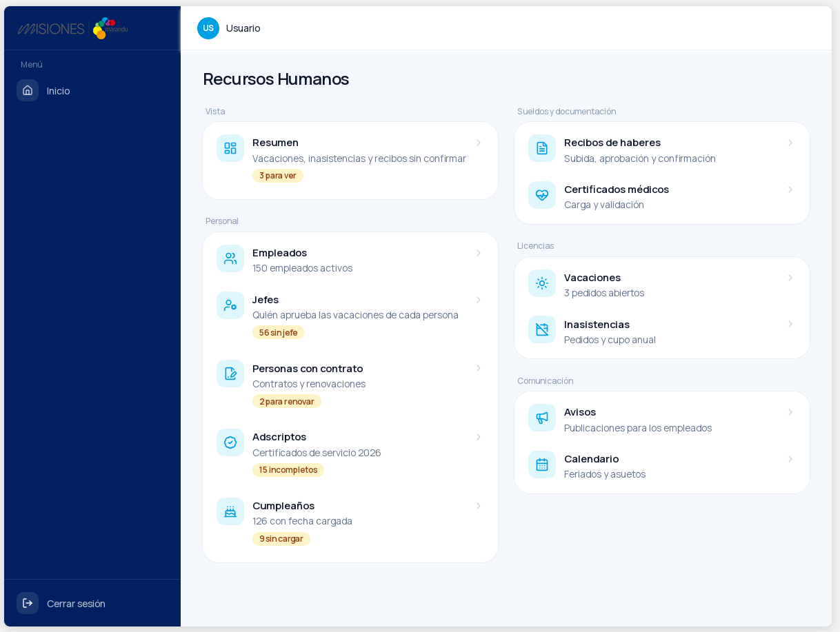This screenshot has width=840, height=632.
Task: Open the Certificados médicos section
Action: 662,196
